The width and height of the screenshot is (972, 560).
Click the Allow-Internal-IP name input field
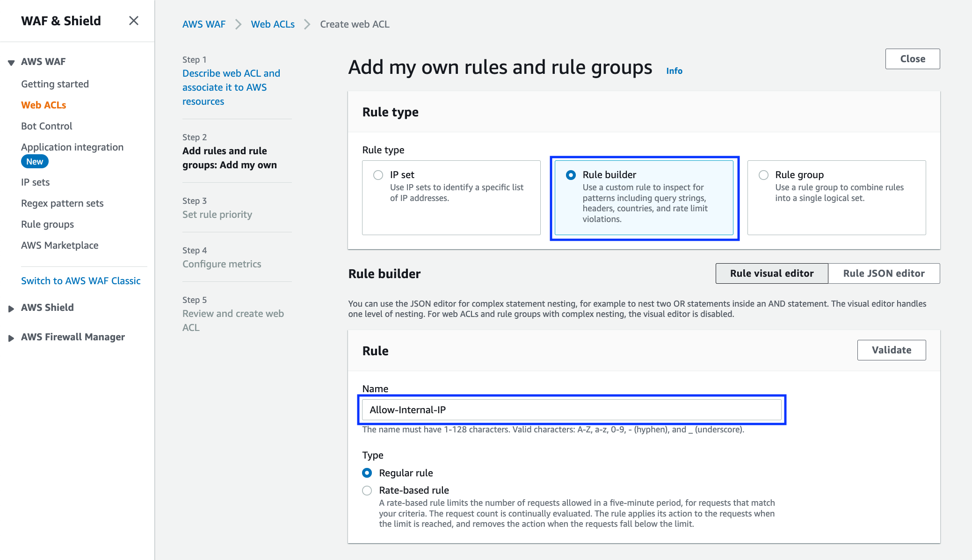point(572,410)
